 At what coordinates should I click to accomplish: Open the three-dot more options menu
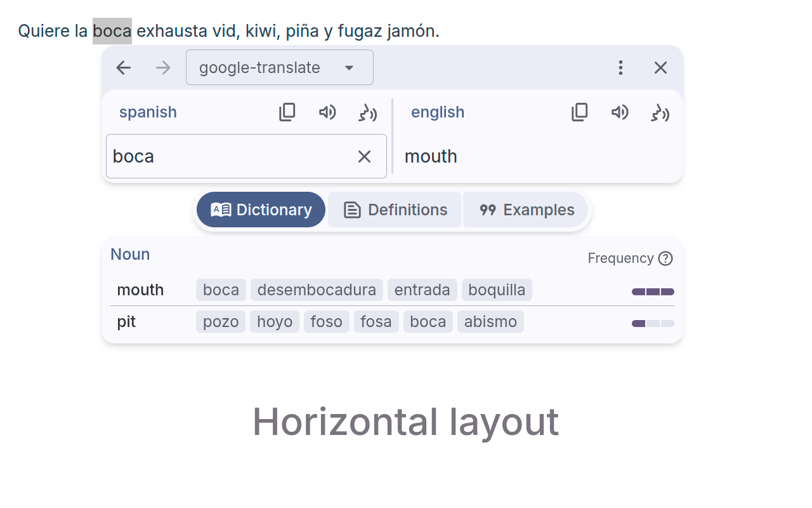621,68
